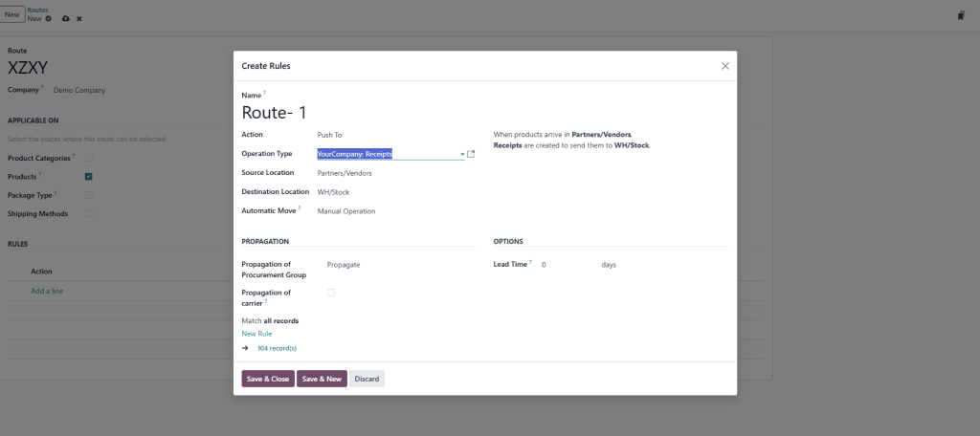Tick the Product Categories checkbox
980x436 pixels.
coord(89,158)
